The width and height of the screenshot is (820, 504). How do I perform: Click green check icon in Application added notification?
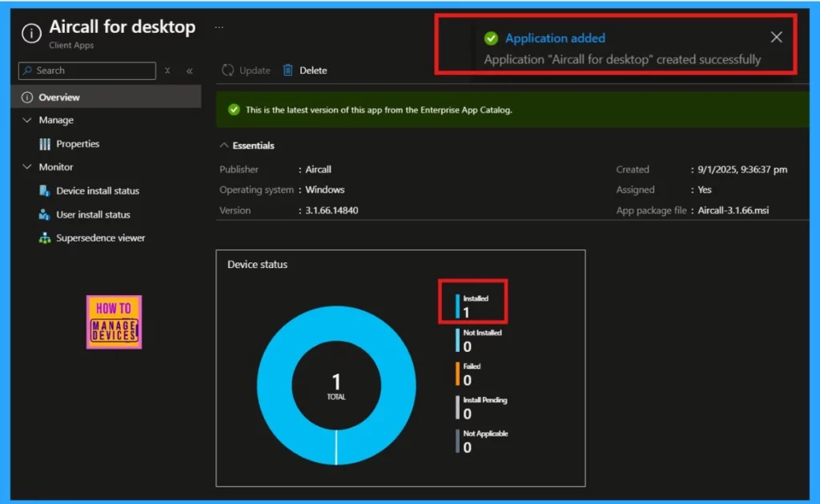(491, 38)
